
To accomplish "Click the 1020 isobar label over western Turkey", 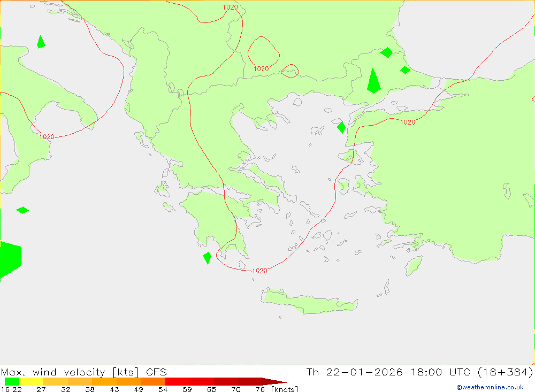I will pos(408,122).
